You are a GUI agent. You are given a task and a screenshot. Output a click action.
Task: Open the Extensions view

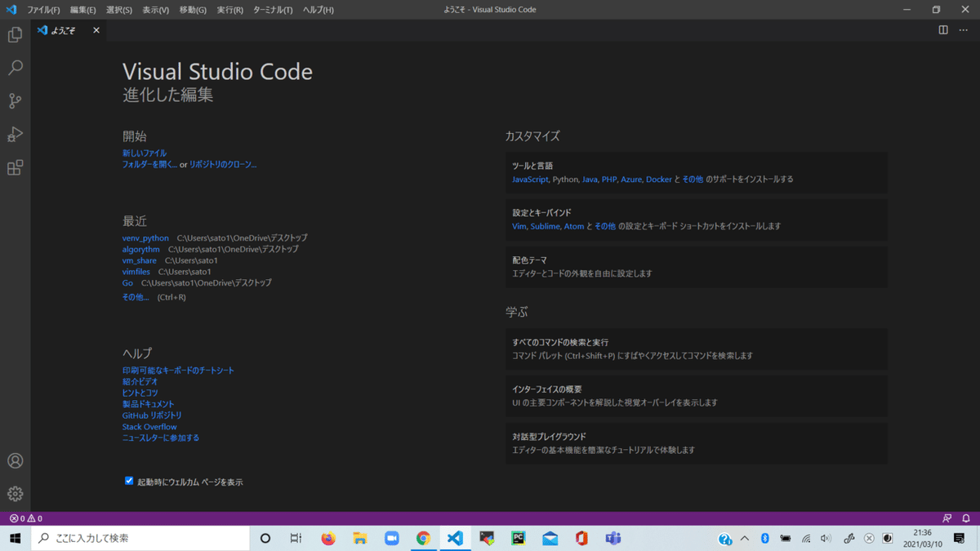(15, 168)
